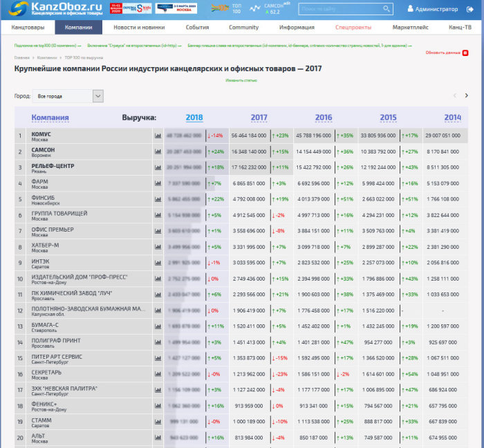This screenshot has height=448, width=484.
Task: Open chart icon for АЛЬТ row
Action: click(x=158, y=438)
